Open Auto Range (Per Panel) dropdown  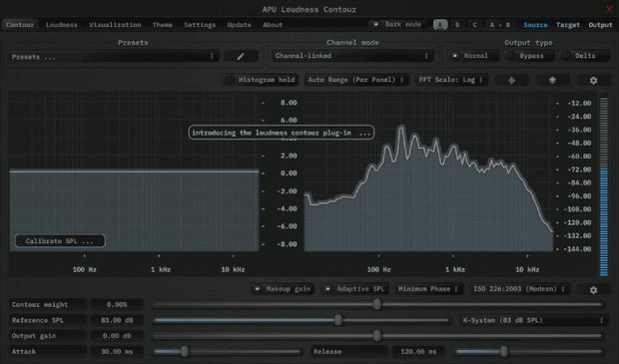(x=356, y=80)
